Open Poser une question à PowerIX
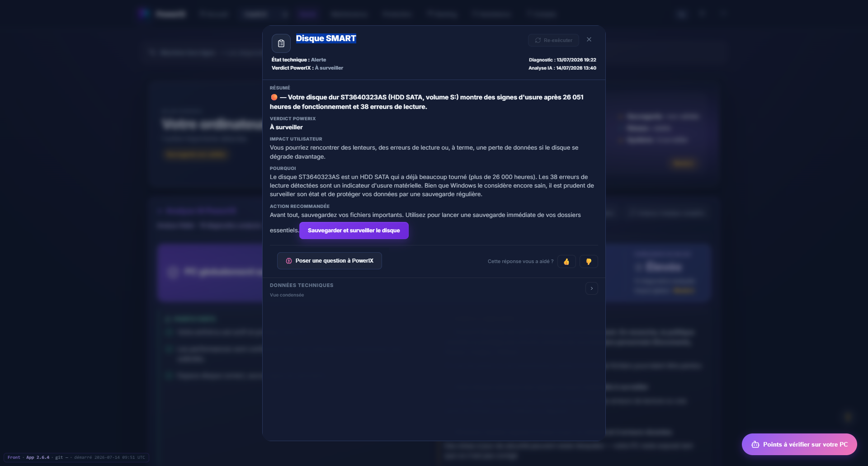This screenshot has height=466, width=868. (329, 261)
